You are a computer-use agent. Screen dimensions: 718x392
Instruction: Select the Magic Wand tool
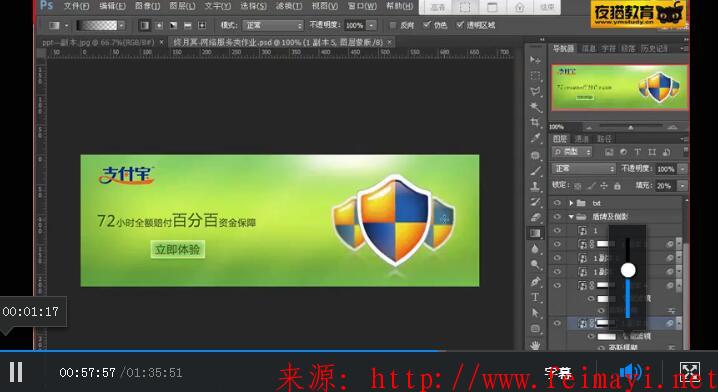coord(535,107)
